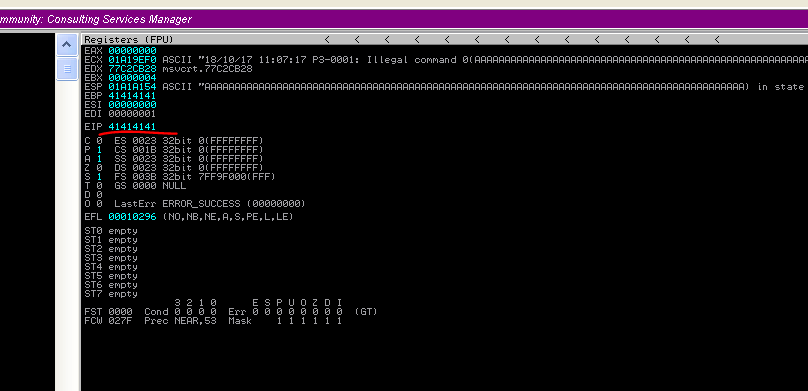This screenshot has height=391, width=808.
Task: Select the EIP value 41414141
Action: 132,127
